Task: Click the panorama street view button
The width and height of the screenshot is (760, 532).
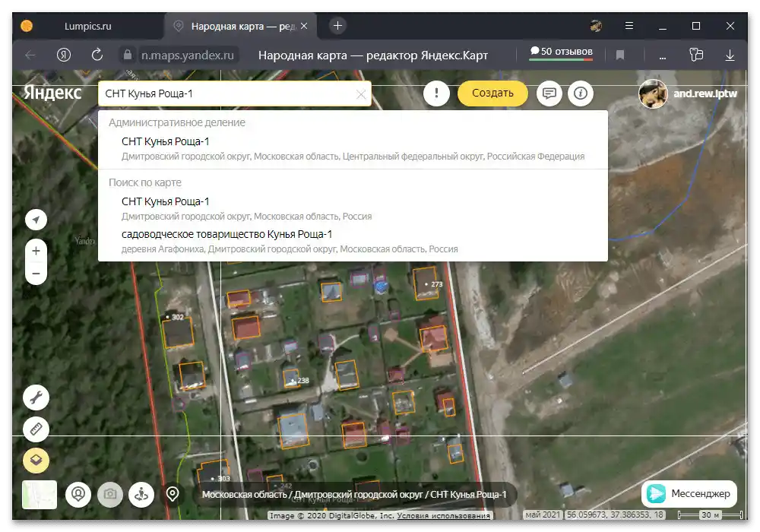Action: (141, 494)
